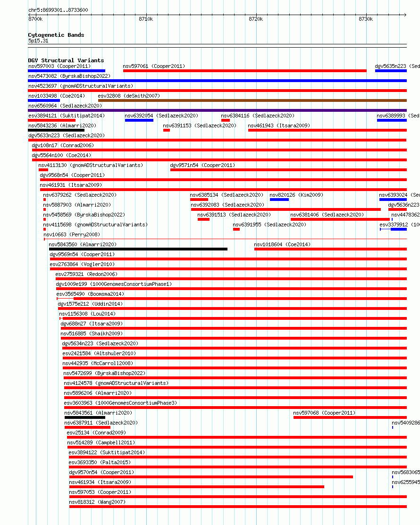Click the brown esv32808 feature bar
The height and width of the screenshot is (525, 420).
pos(252,100)
